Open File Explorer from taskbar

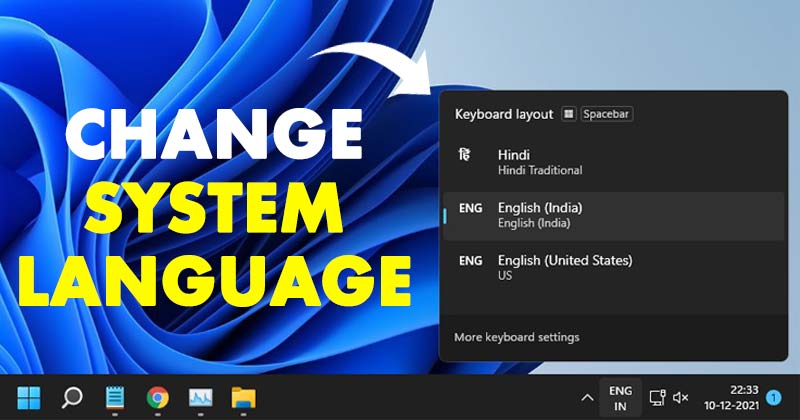click(x=243, y=398)
